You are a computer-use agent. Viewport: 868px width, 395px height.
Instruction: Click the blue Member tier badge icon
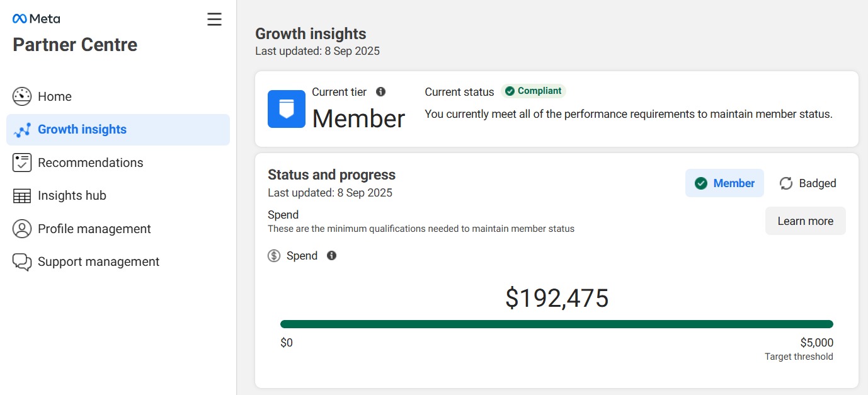(x=287, y=109)
